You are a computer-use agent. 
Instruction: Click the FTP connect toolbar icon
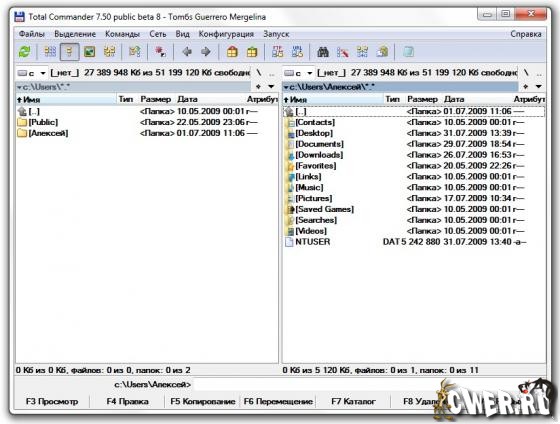coord(278,52)
